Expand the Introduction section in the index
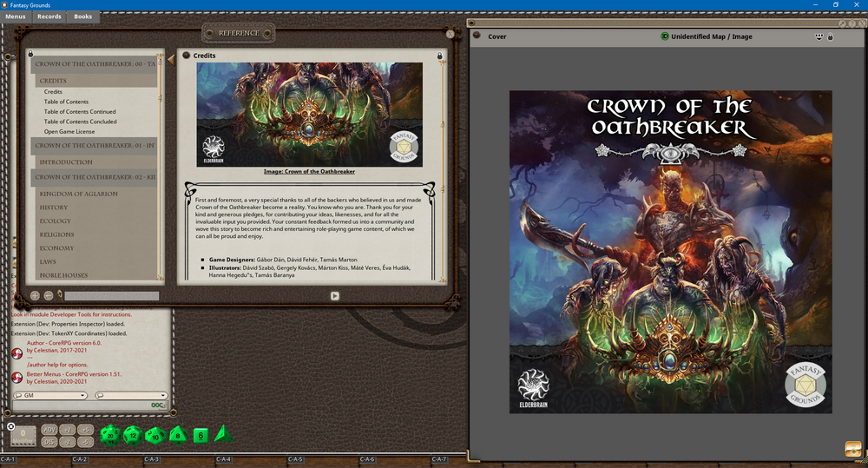Image resolution: width=868 pixels, height=468 pixels. tap(66, 162)
